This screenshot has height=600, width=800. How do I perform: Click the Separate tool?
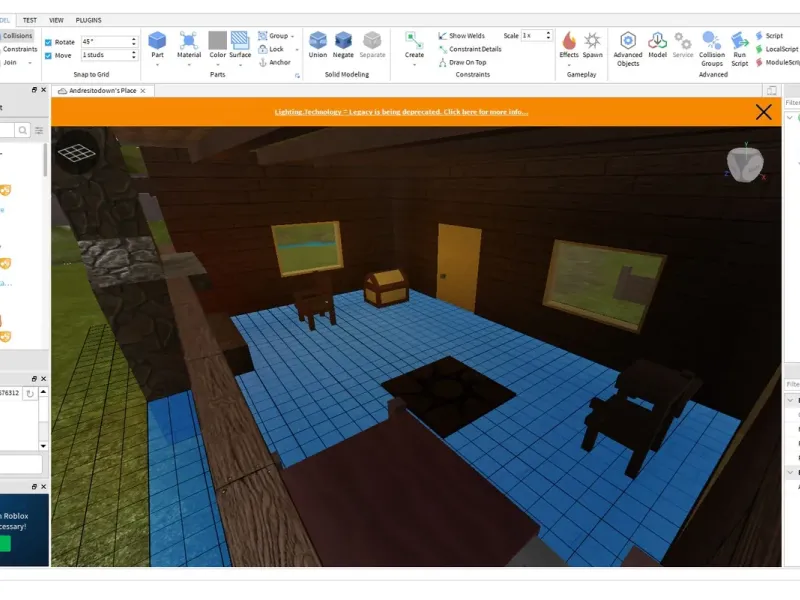[x=372, y=45]
